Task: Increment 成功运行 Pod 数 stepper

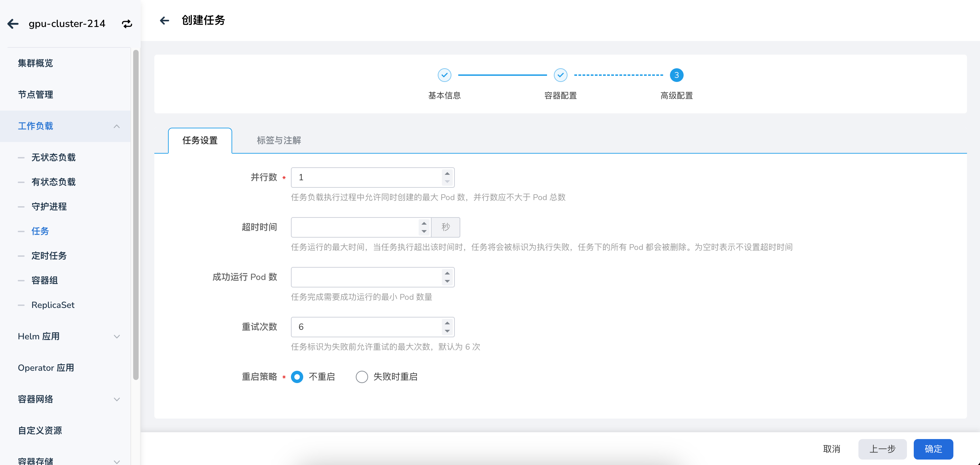Action: (447, 273)
